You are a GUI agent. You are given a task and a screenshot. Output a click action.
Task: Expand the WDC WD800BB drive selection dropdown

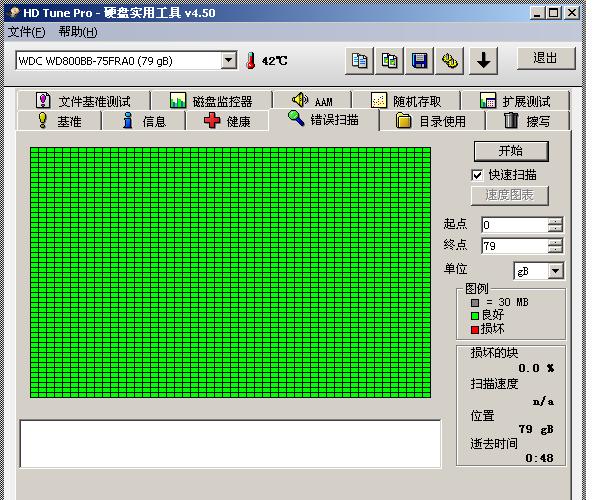pos(228,61)
